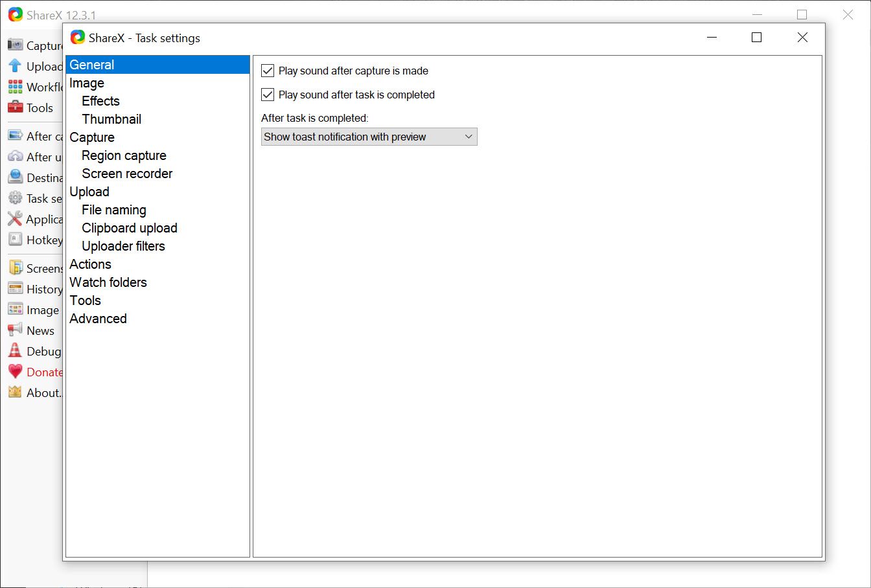The width and height of the screenshot is (871, 588).
Task: Select Region capture in the settings tree
Action: tap(124, 155)
